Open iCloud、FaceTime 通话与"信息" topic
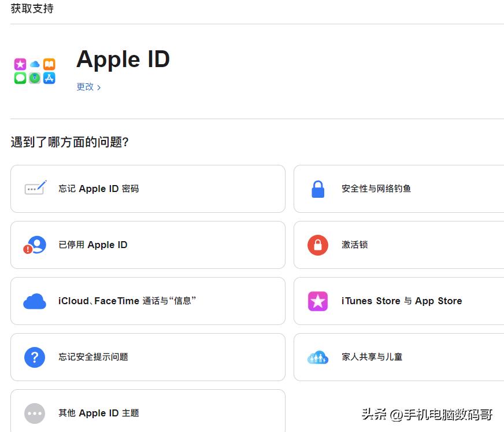Screen dimensions: 504x432 point(148,300)
